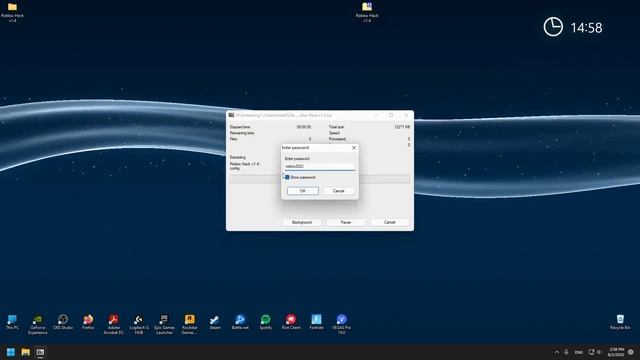Viewport: 640px width, 360px height.
Task: Select the Roblox Hack v1.4 archive icon
Action: [367, 12]
